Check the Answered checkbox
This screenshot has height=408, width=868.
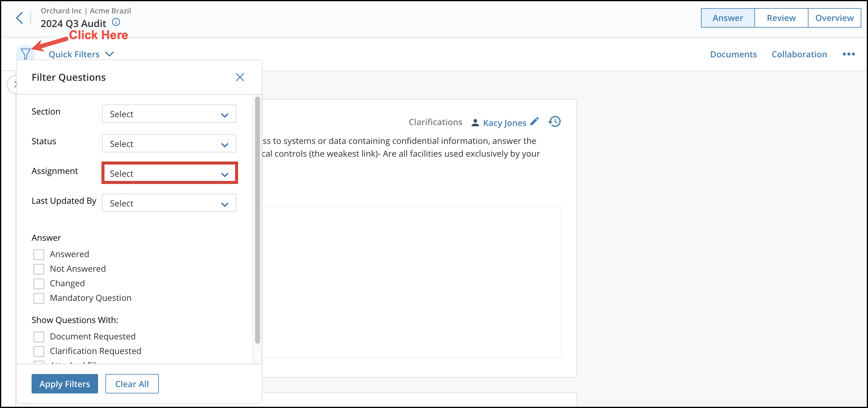click(39, 254)
